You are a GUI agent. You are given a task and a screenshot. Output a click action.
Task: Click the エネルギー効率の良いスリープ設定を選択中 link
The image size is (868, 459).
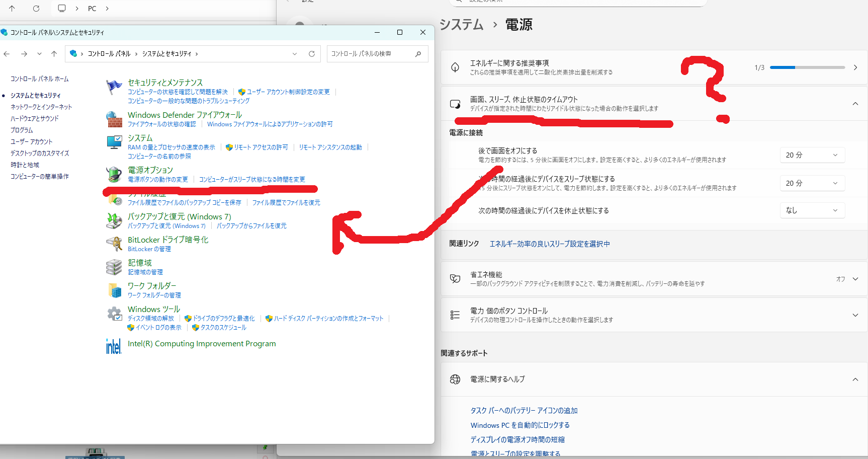[x=550, y=244]
